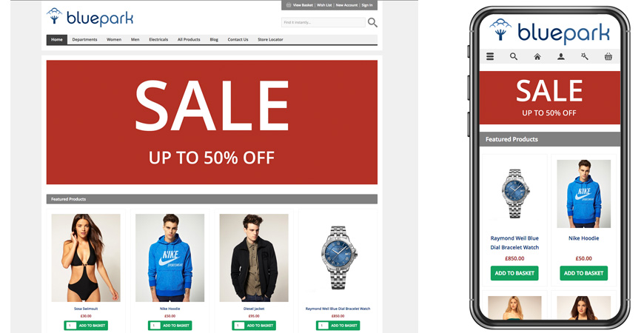Open the mobile basket icon
This screenshot has height=333, width=644.
coord(608,57)
